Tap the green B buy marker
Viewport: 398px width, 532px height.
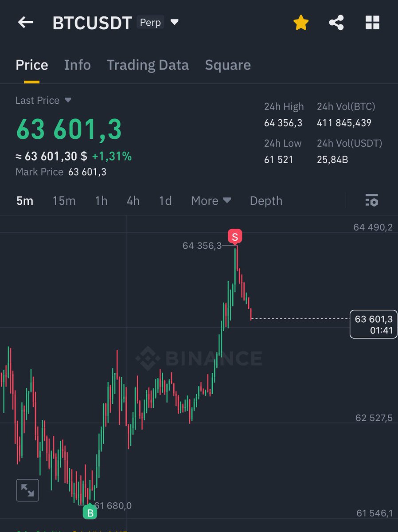point(90,512)
